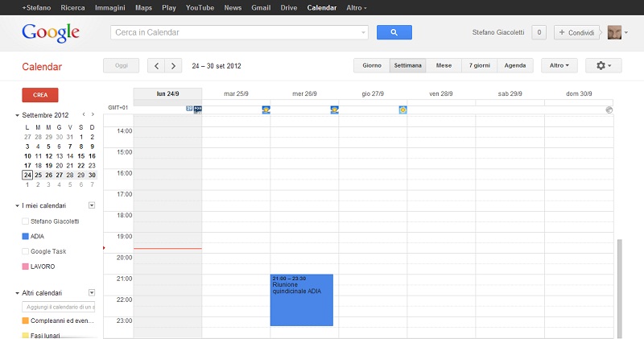Open Maps from the top bar
This screenshot has height=339, width=644.
[x=144, y=7]
